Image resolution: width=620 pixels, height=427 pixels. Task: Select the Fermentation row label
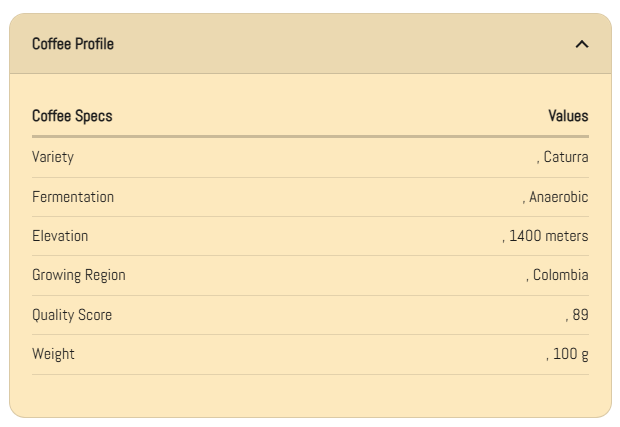point(73,197)
